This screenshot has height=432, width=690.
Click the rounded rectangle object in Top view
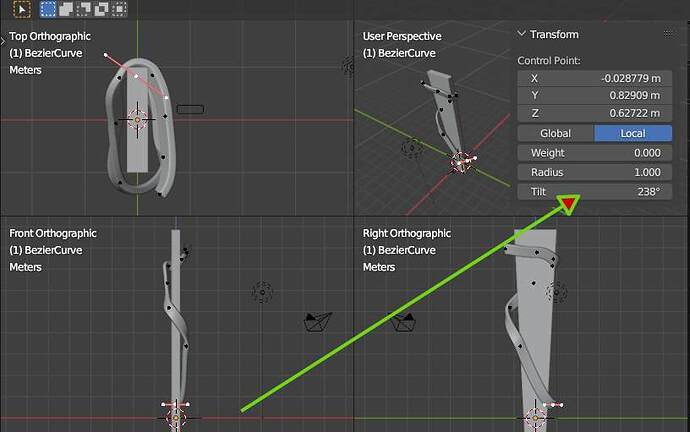[x=190, y=109]
